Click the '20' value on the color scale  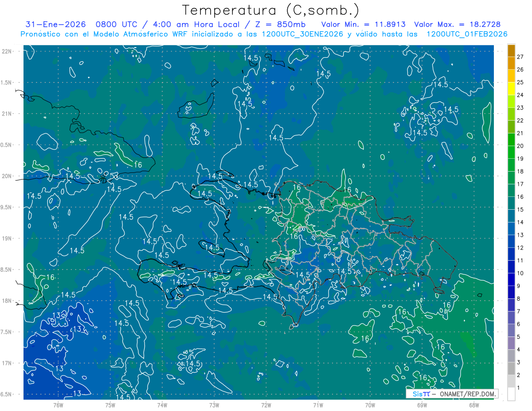(520, 146)
